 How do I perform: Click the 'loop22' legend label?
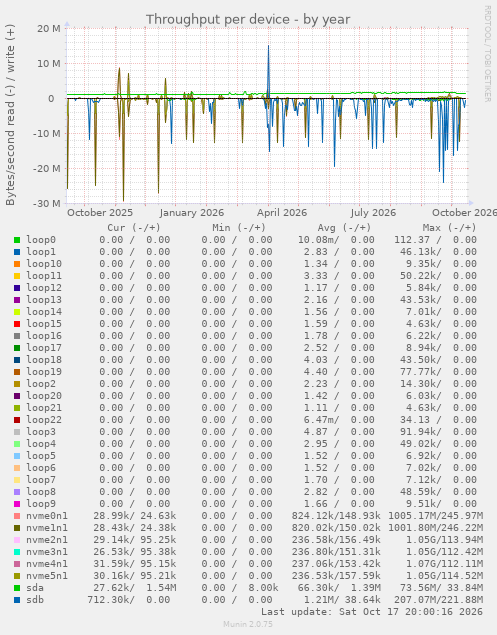44,420
